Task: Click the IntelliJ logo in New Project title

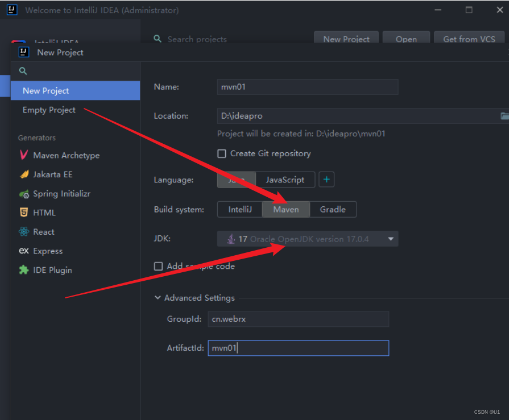Action: [x=24, y=52]
